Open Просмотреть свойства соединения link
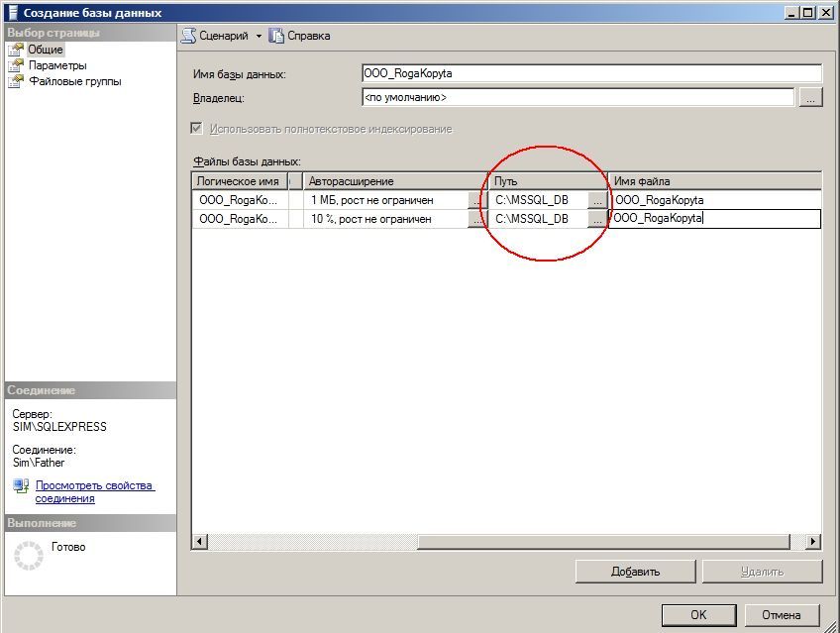The height and width of the screenshot is (633, 840). tap(94, 491)
